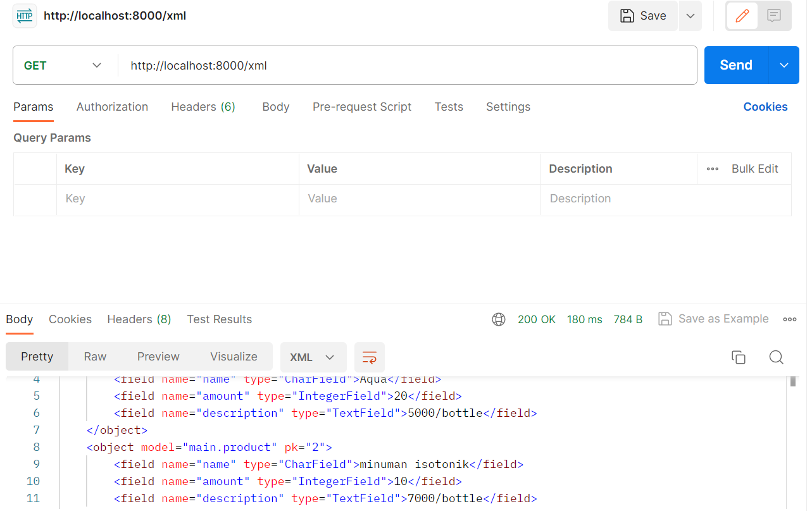The height and width of the screenshot is (511, 812).
Task: Click the HTTP request icon
Action: [24, 15]
